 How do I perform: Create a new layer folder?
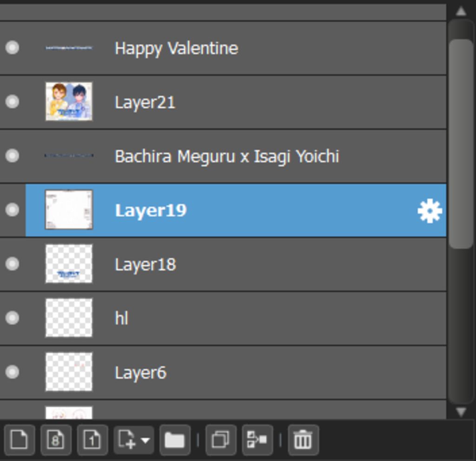coord(175,439)
